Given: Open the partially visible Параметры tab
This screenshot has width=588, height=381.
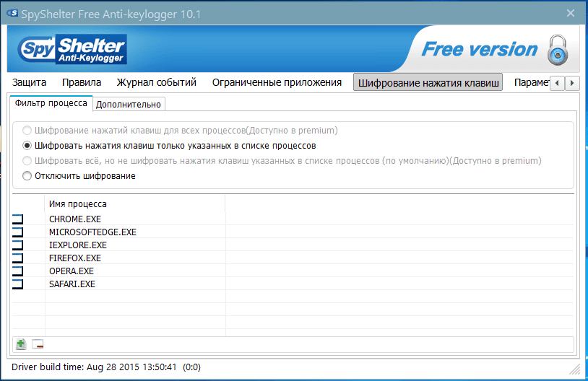Looking at the screenshot, I should [x=531, y=82].
